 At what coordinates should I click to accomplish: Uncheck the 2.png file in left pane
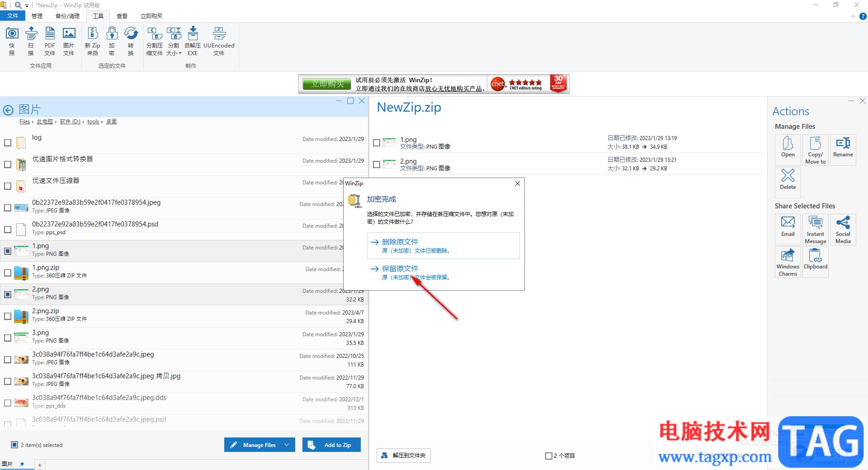(x=8, y=295)
